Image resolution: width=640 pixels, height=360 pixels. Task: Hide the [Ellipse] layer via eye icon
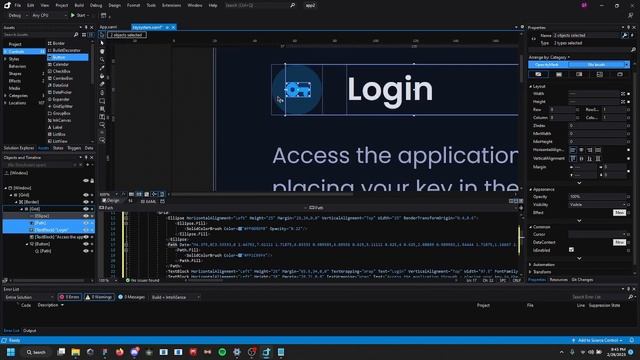tap(86, 216)
